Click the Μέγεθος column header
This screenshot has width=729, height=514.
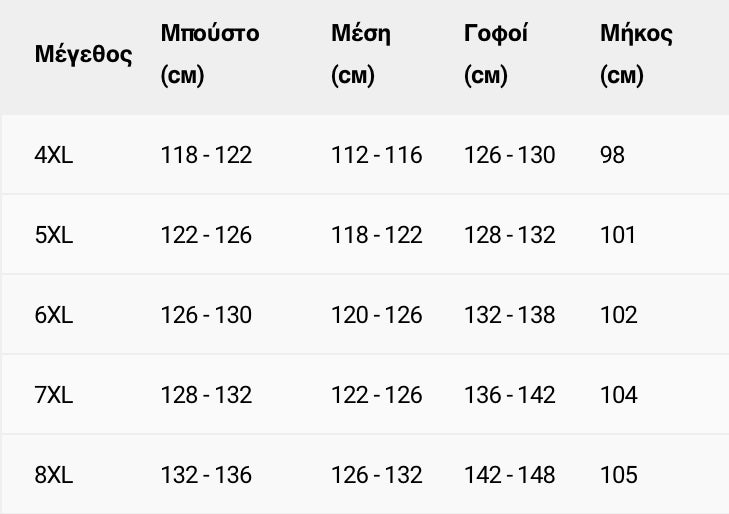click(x=83, y=54)
